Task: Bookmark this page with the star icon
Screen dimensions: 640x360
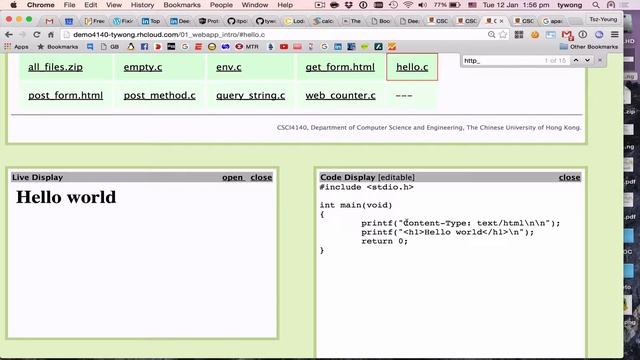Action: pos(503,35)
